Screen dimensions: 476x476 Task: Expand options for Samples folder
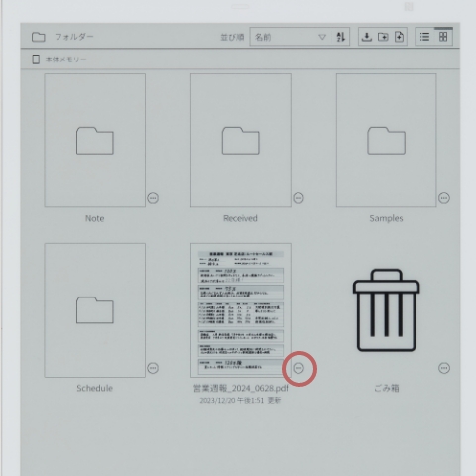444,198
